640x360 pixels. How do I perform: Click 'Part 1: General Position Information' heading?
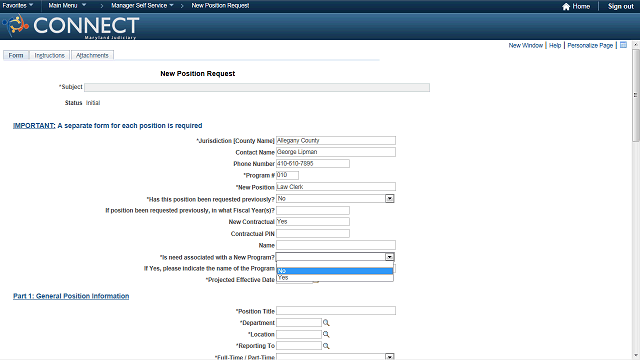tap(71, 296)
